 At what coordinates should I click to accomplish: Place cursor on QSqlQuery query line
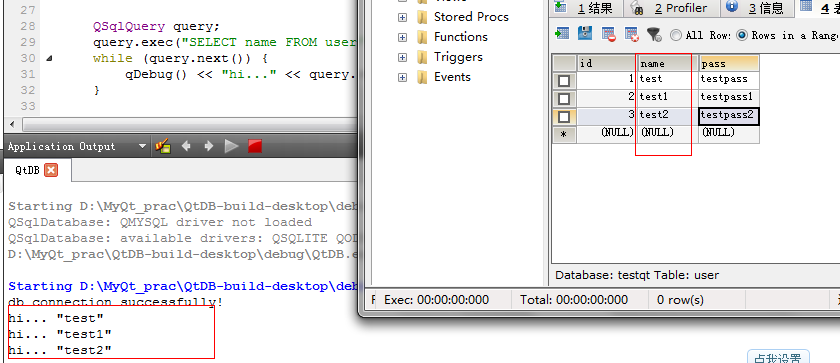(x=156, y=26)
